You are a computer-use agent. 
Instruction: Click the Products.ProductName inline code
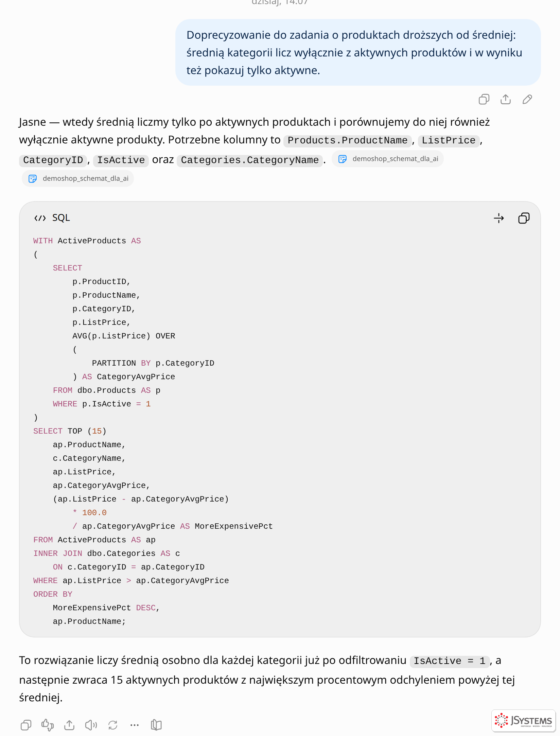pyautogui.click(x=348, y=140)
